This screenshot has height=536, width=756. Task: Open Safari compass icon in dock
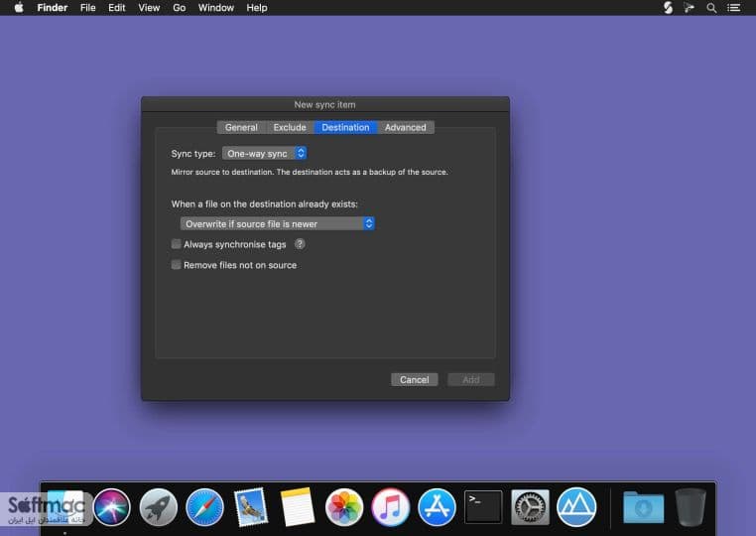[x=204, y=507]
